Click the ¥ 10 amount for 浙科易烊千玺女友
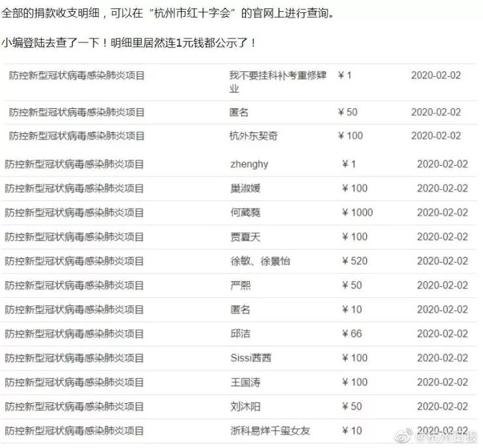The width and height of the screenshot is (483, 448). [x=352, y=431]
